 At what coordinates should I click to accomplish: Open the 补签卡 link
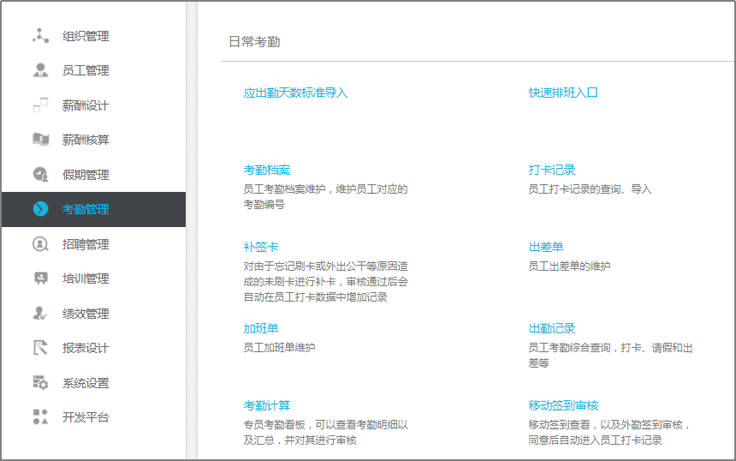261,246
